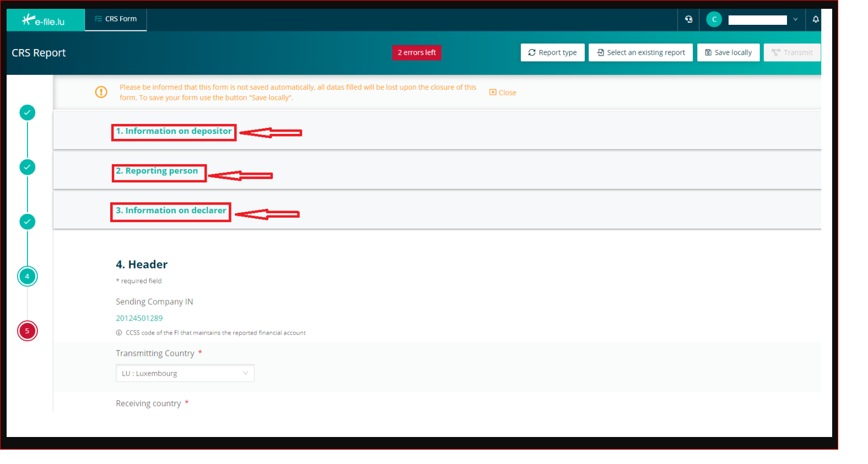Expand Information on declarer section
868x464 pixels.
[171, 211]
